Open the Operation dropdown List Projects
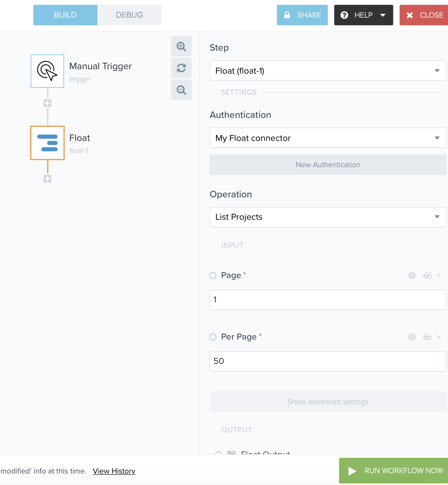Image resolution: width=448 pixels, height=485 pixels. (328, 217)
